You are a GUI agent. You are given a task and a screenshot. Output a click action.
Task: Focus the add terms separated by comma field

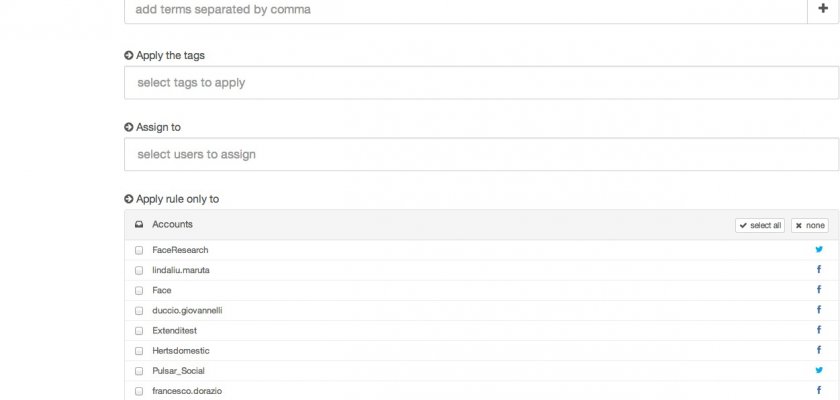pos(465,10)
